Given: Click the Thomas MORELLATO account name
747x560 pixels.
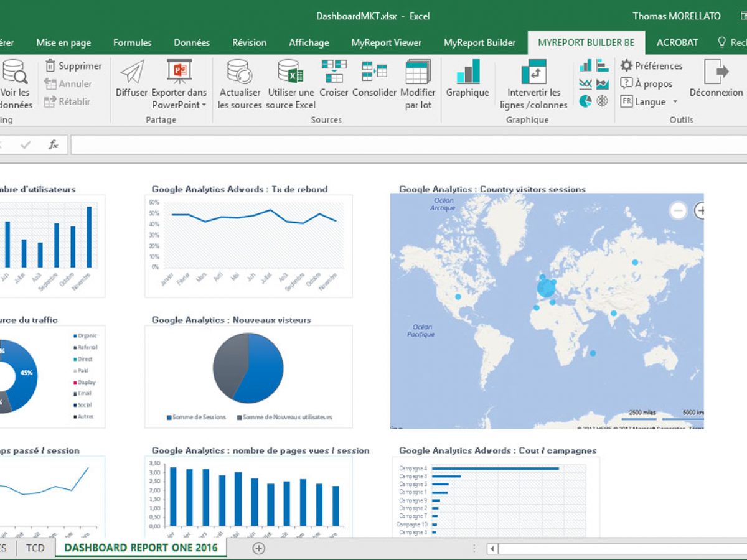Looking at the screenshot, I should [x=677, y=16].
